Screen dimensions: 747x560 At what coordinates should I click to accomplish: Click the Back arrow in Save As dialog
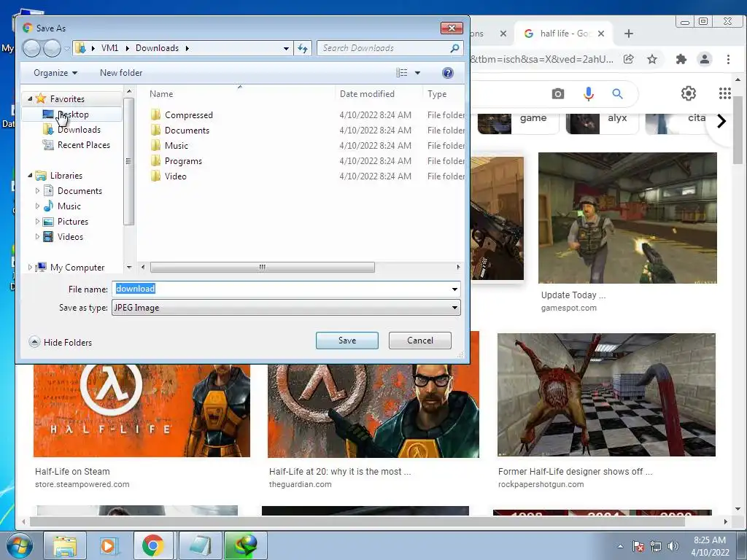tap(31, 48)
